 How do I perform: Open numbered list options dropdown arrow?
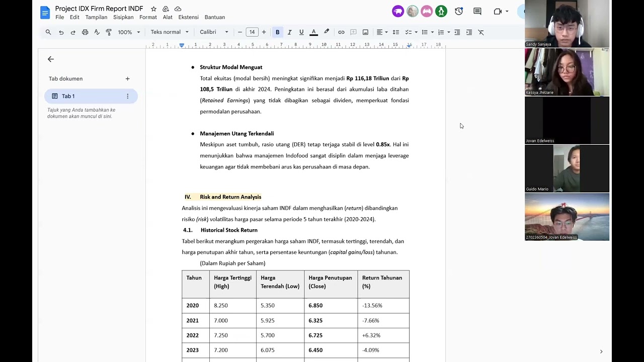click(x=448, y=32)
